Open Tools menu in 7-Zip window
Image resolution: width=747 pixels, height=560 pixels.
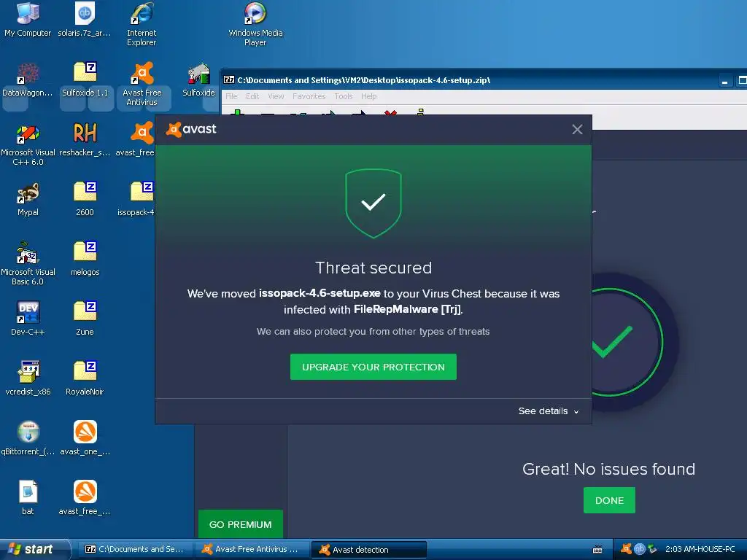344,96
